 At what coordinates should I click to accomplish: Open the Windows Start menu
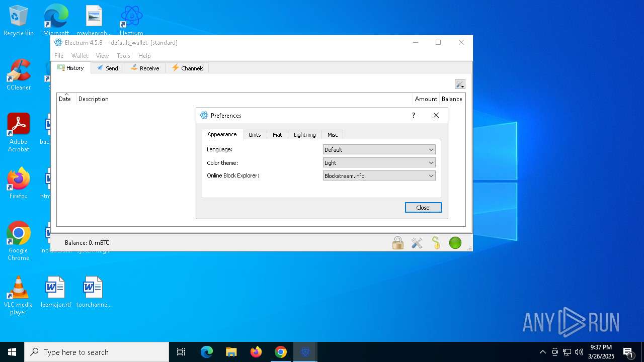click(12, 352)
